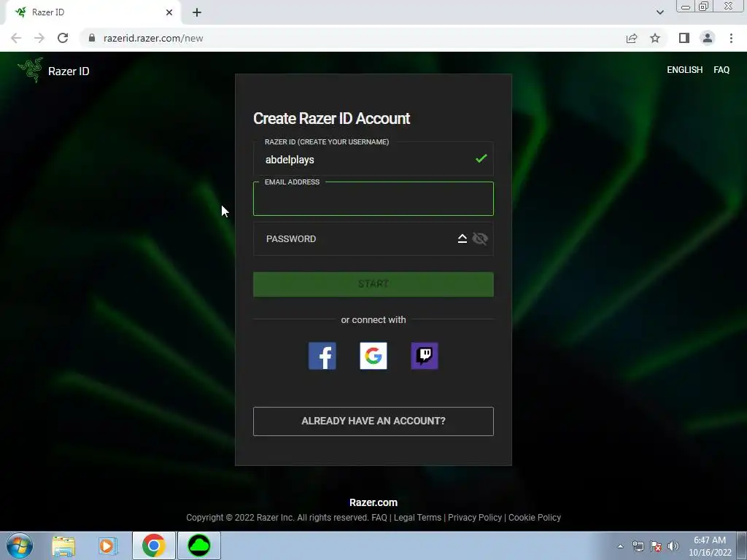This screenshot has height=560, width=747.
Task: Open the Legal Terms link
Action: (417, 518)
